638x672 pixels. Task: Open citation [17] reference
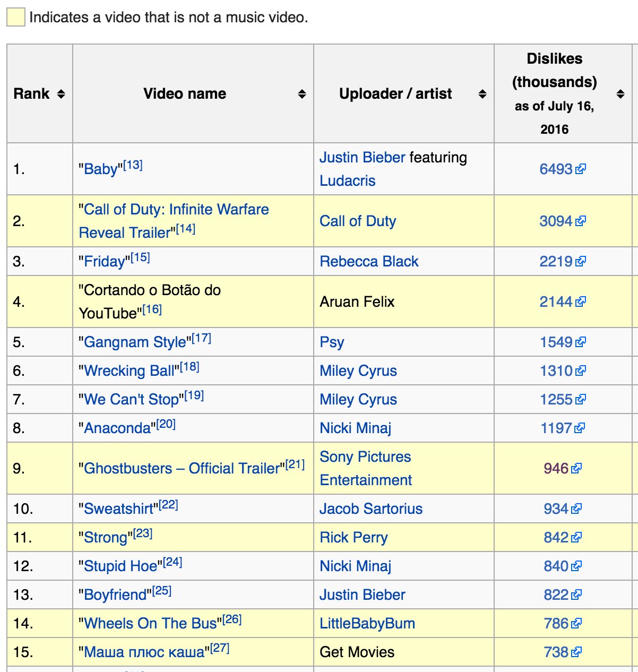click(202, 338)
